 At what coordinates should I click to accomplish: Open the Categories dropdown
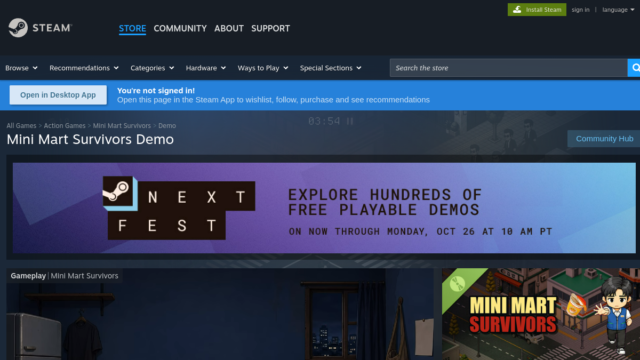[152, 68]
